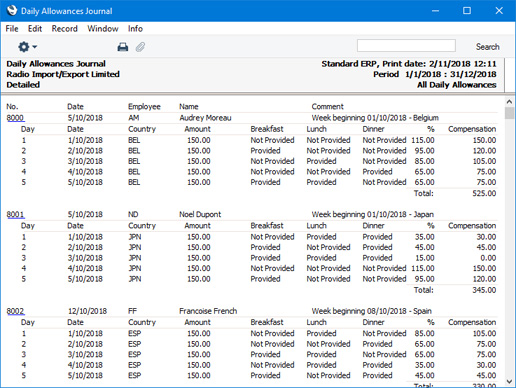
Task: Click the vertical scrollbar thumb
Action: pyautogui.click(x=509, y=113)
